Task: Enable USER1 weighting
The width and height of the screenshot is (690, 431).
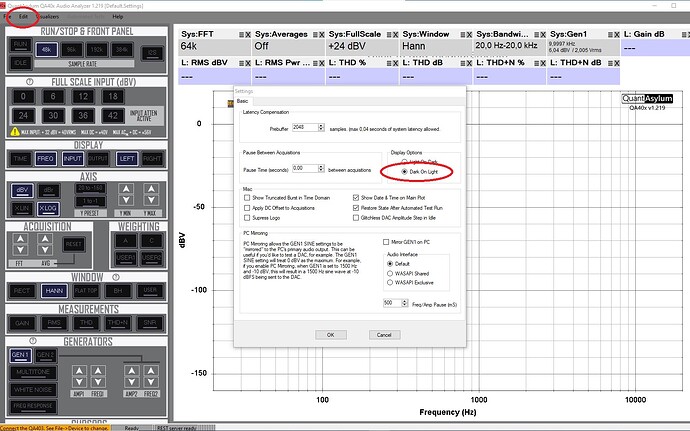Action: click(125, 258)
